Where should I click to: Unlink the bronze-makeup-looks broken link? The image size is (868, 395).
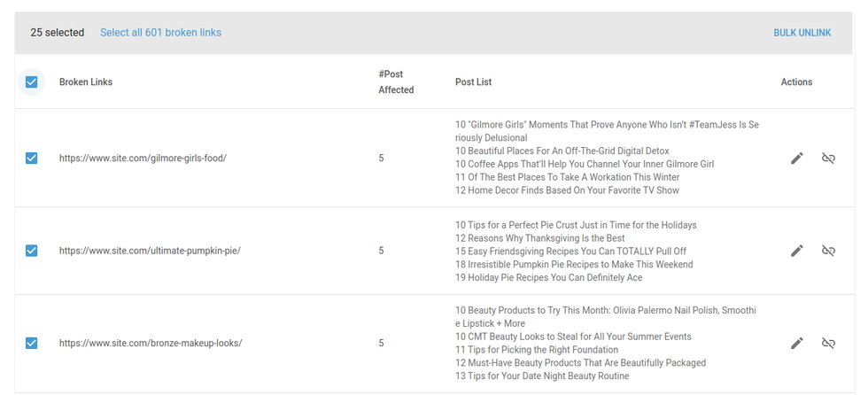(x=828, y=343)
